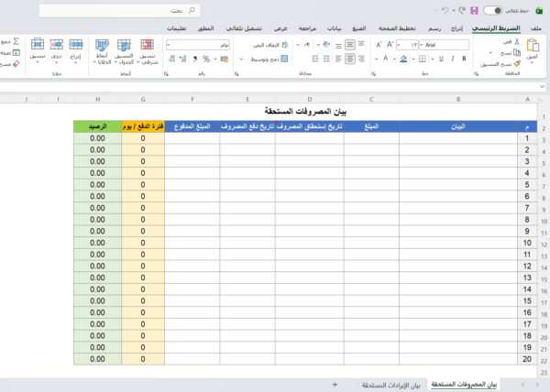Switch to بيان الإيرادات المستحقة sheet tab
This screenshot has height=392, width=550.
[x=391, y=385]
